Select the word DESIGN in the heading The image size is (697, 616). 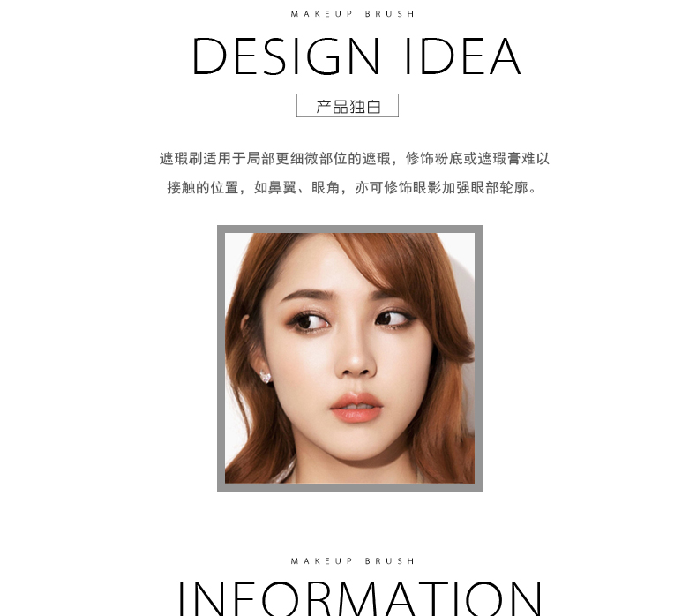pos(286,57)
